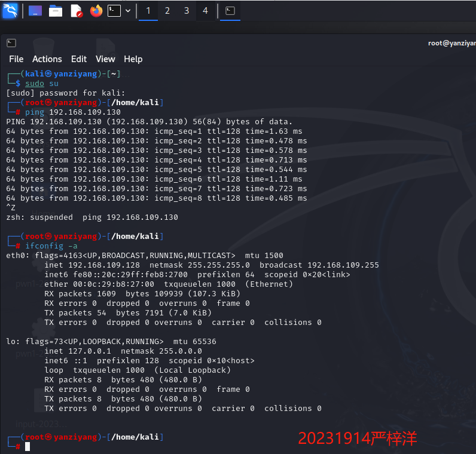
Task: Open the Actions menu
Action: (x=47, y=59)
